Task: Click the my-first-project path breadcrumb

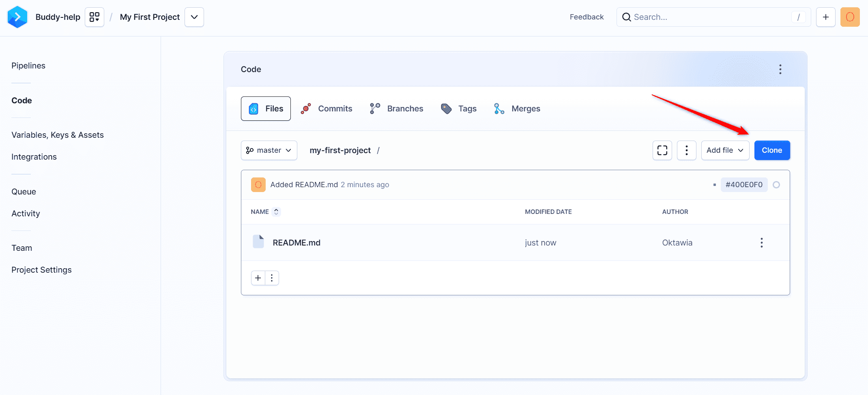Action: click(x=340, y=150)
